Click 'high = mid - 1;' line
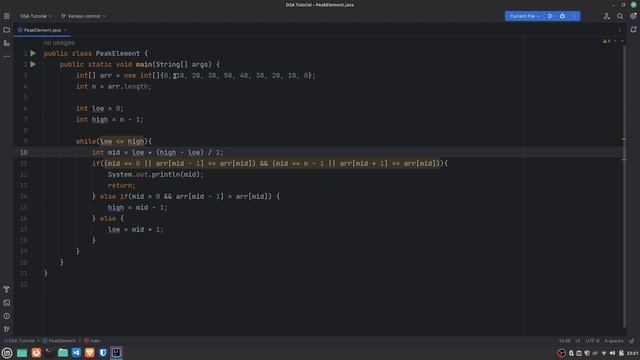 (x=138, y=208)
